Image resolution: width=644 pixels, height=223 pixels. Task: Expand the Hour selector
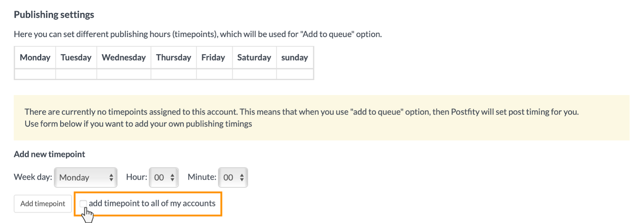pos(164,178)
